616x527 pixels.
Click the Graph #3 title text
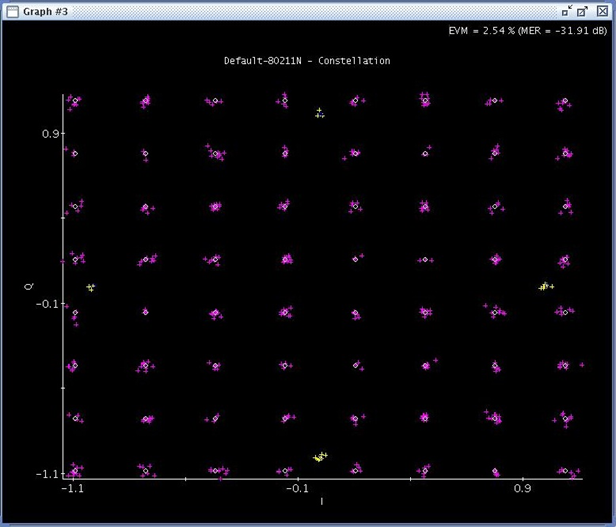(x=45, y=11)
